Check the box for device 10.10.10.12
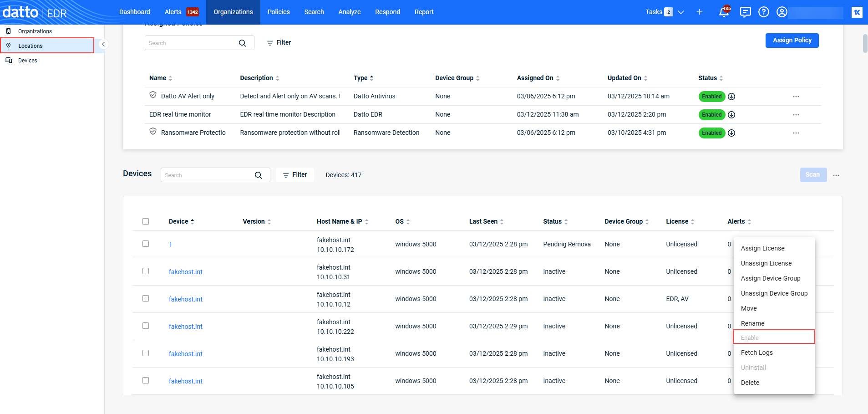This screenshot has height=414, width=868. pyautogui.click(x=146, y=298)
